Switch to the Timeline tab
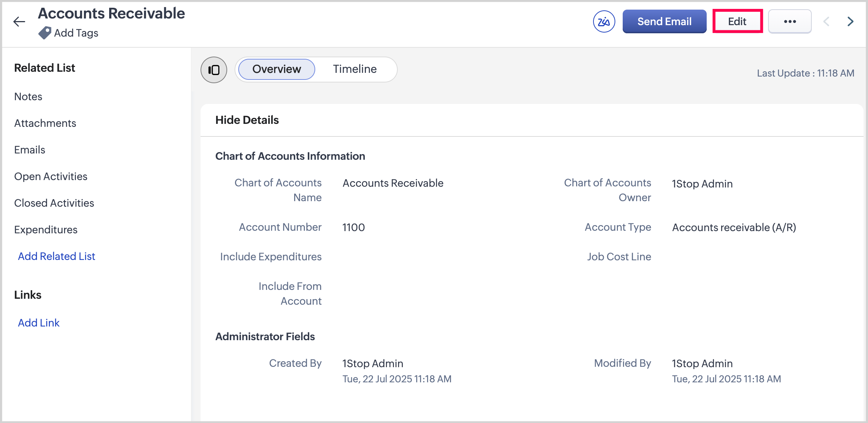Viewport: 868px width, 423px height. coord(354,69)
